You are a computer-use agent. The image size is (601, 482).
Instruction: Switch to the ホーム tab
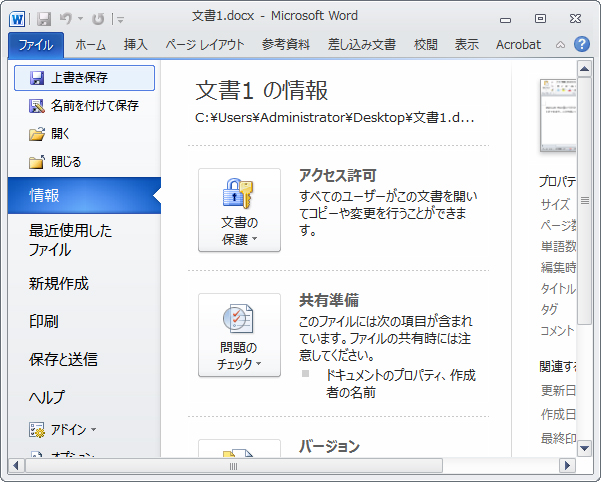[90, 45]
